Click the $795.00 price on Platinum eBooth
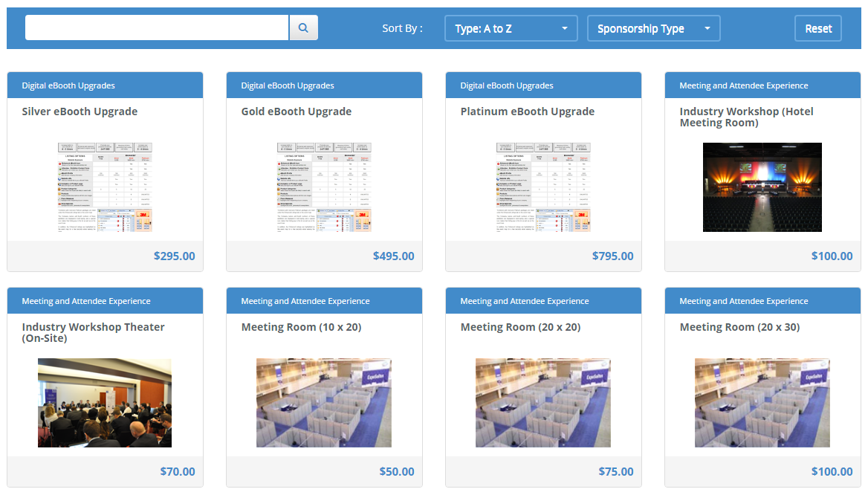This screenshot has width=868, height=495. coord(612,256)
